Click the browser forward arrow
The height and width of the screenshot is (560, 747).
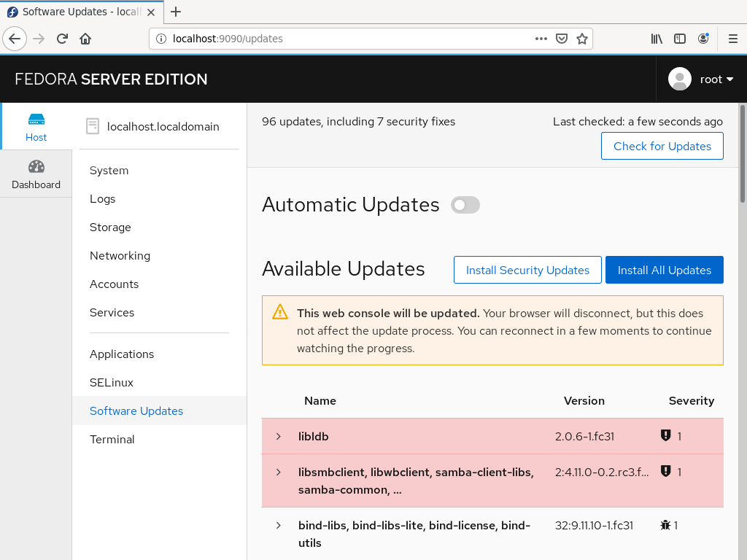(39, 39)
